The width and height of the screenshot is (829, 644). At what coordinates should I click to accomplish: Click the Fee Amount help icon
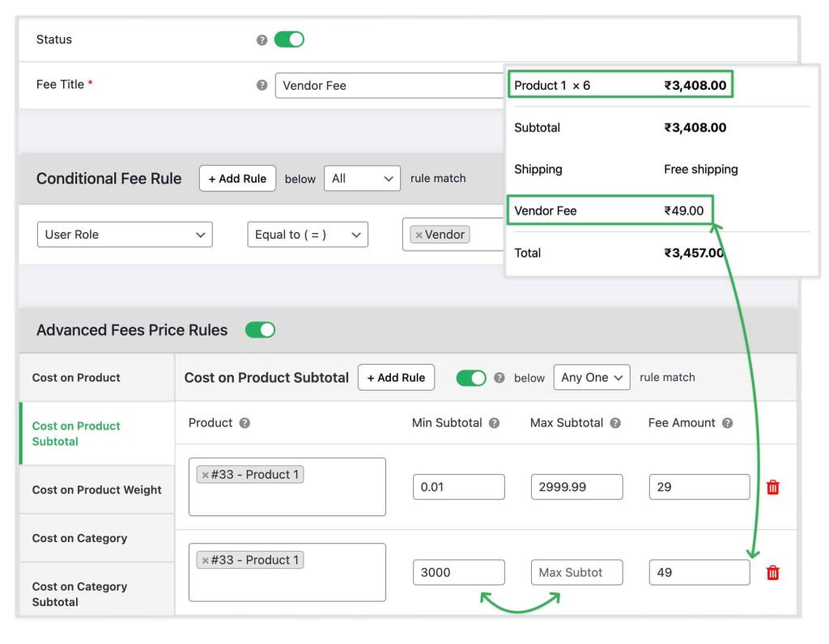click(728, 423)
